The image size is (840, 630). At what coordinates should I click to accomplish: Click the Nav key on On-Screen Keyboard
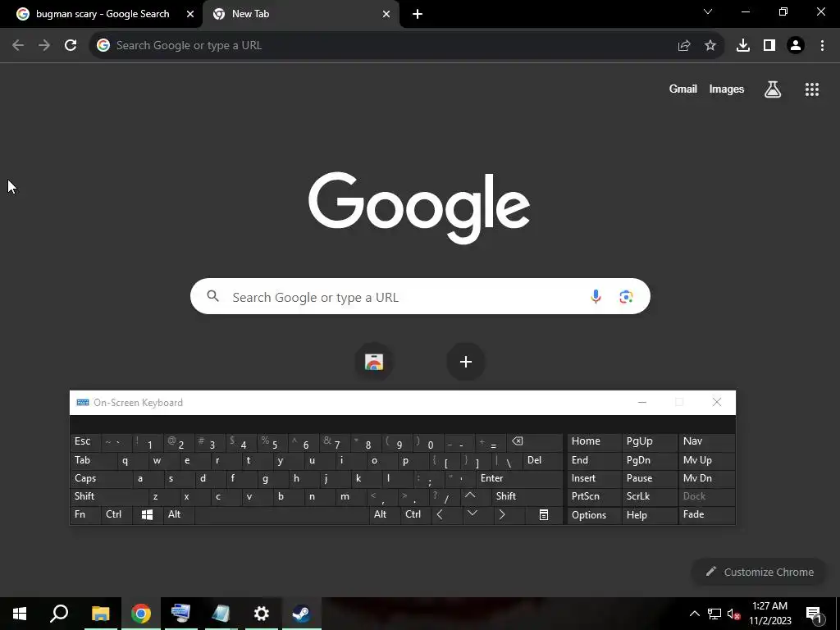pos(706,442)
